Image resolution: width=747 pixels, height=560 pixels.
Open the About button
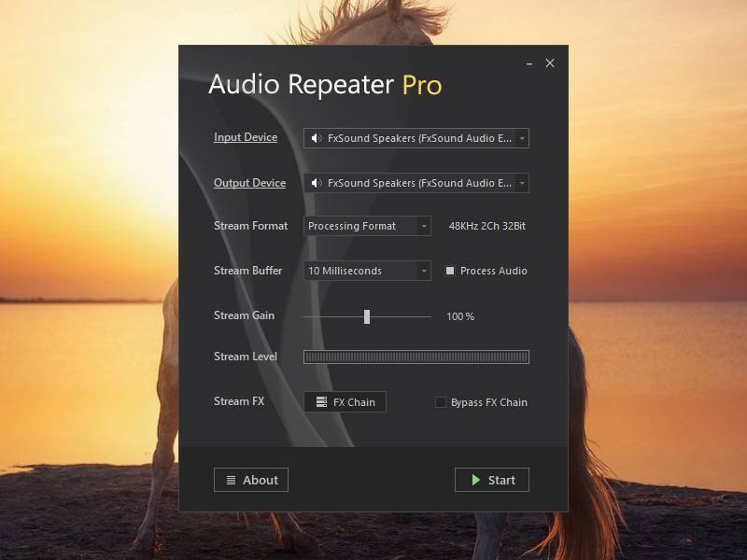coord(251,480)
